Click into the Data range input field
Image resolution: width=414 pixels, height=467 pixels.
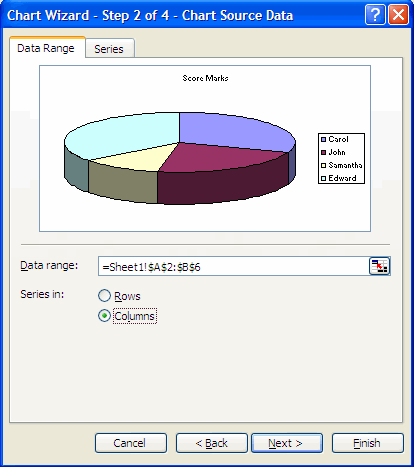click(x=234, y=266)
